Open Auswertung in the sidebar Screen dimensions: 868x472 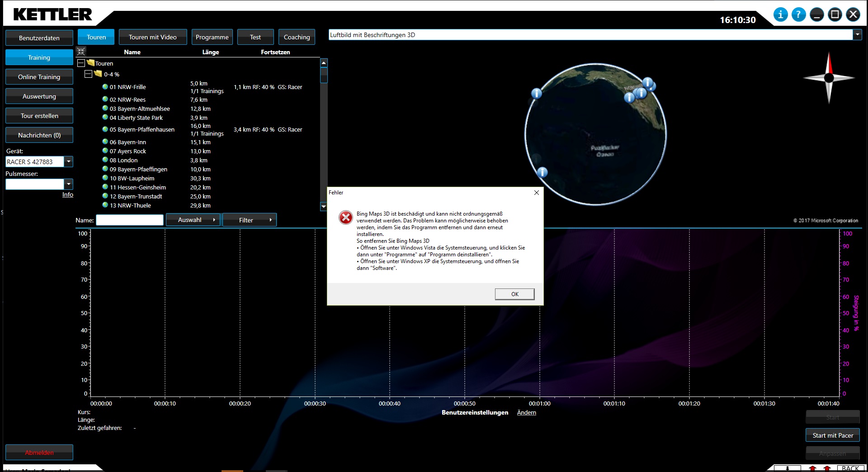(39, 96)
